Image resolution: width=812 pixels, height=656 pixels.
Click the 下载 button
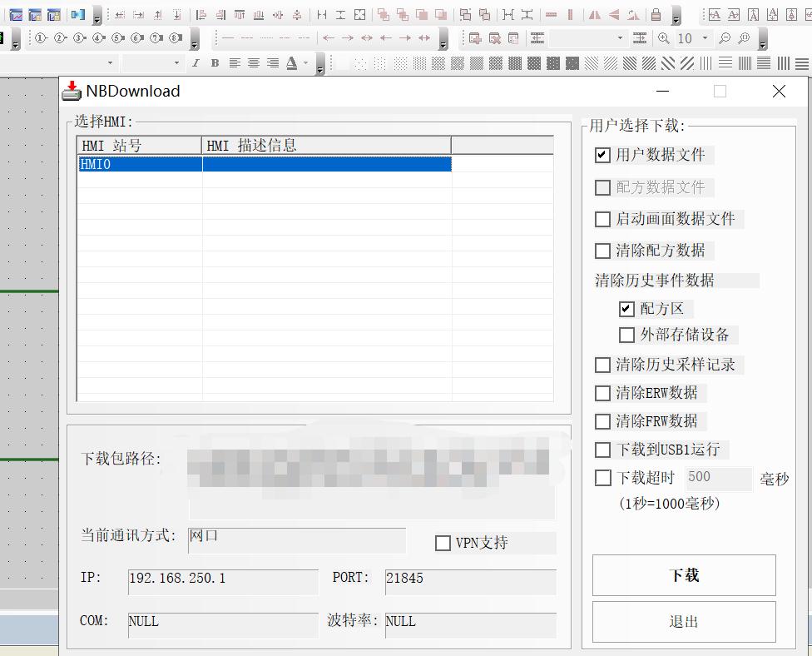tap(684, 575)
